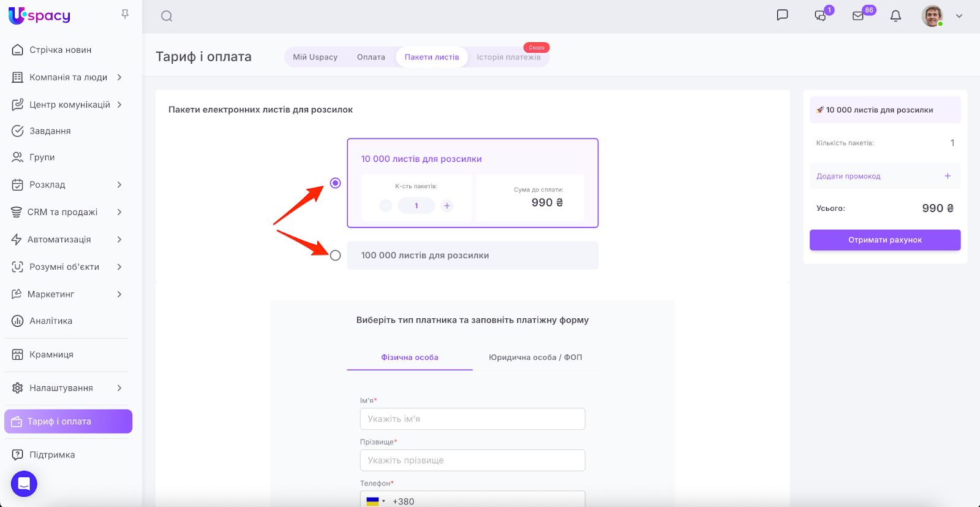Open the chat messages icon in header
This screenshot has width=980, height=507.
tap(782, 15)
